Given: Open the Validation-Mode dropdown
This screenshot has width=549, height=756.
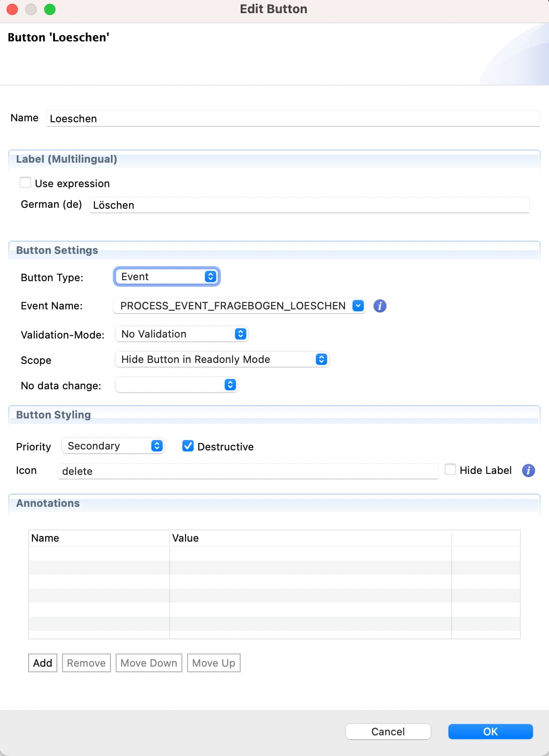Looking at the screenshot, I should point(181,334).
